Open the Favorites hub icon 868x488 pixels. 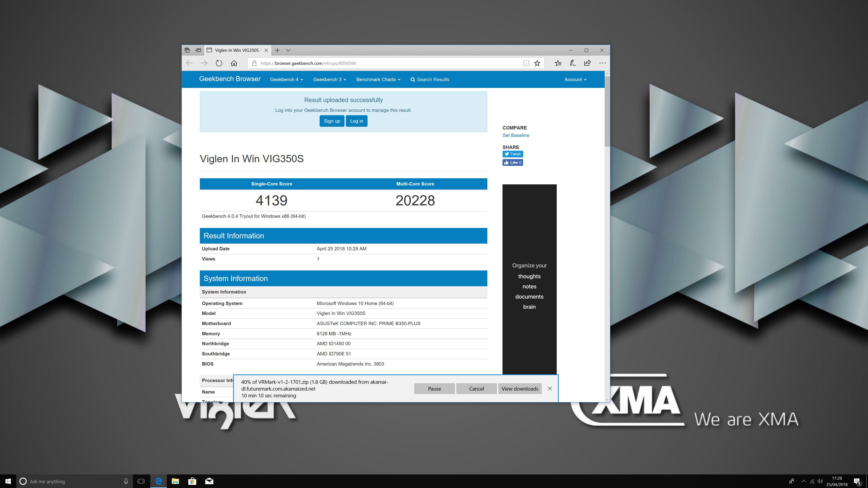[x=558, y=63]
